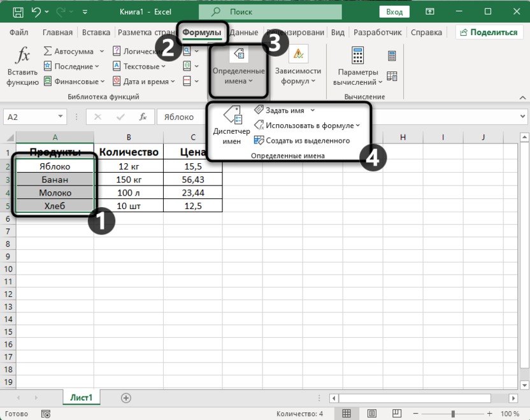
Task: Click the Calculate Sheet icon
Action: [x=392, y=76]
